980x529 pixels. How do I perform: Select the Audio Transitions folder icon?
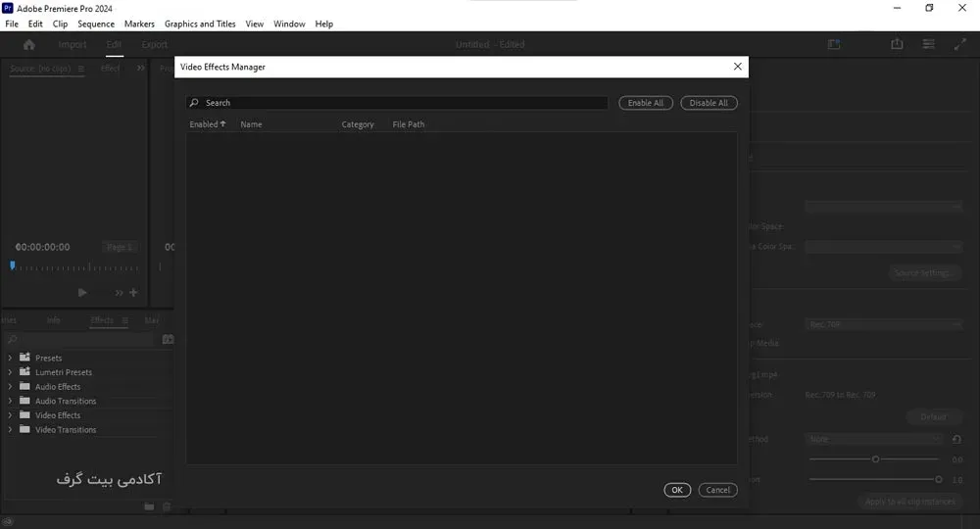pyautogui.click(x=25, y=401)
